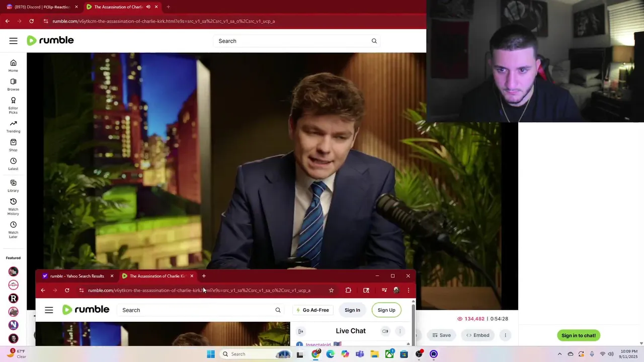The image size is (644, 362).
Task: Click the search magnifier in the front Rumble window
Action: 278,310
